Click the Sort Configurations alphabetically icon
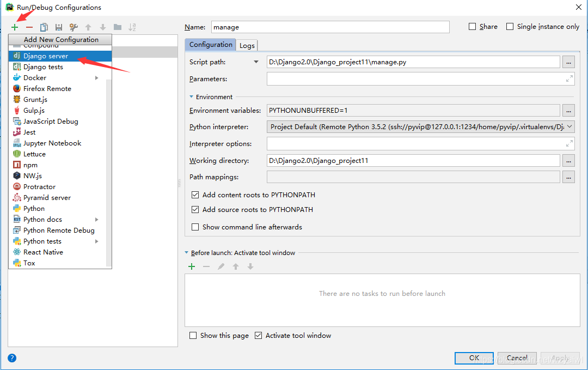This screenshot has width=588, height=370. pyautogui.click(x=132, y=27)
